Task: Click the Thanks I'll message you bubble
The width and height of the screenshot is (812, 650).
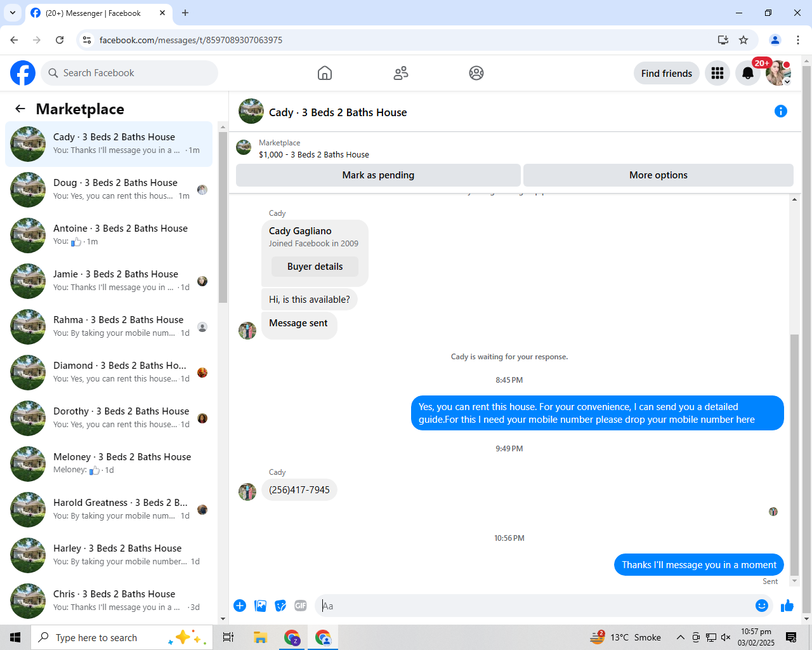Action: tap(699, 565)
